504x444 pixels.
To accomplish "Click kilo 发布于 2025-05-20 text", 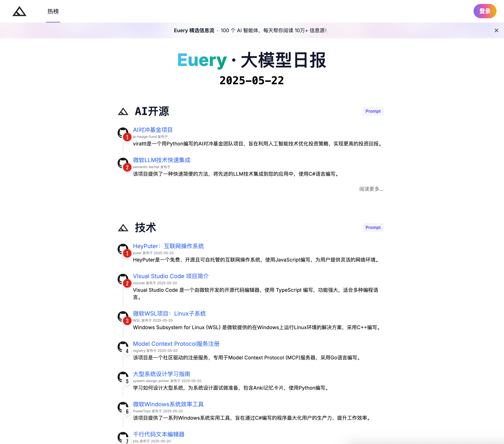I will 152,441.
